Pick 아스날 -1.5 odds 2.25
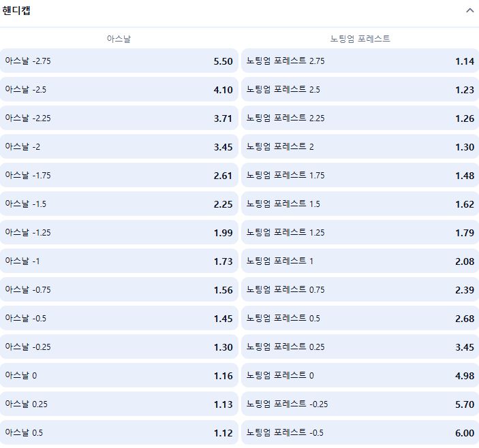 tap(119, 204)
